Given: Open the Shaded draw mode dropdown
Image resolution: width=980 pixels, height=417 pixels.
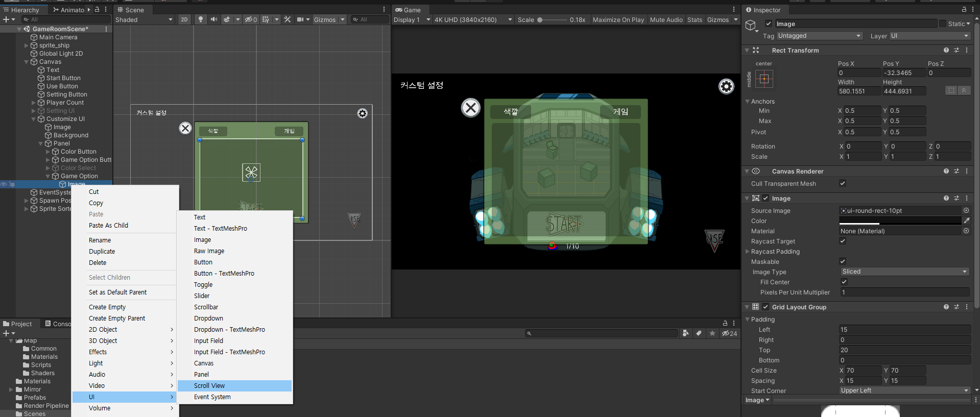Looking at the screenshot, I should point(145,19).
